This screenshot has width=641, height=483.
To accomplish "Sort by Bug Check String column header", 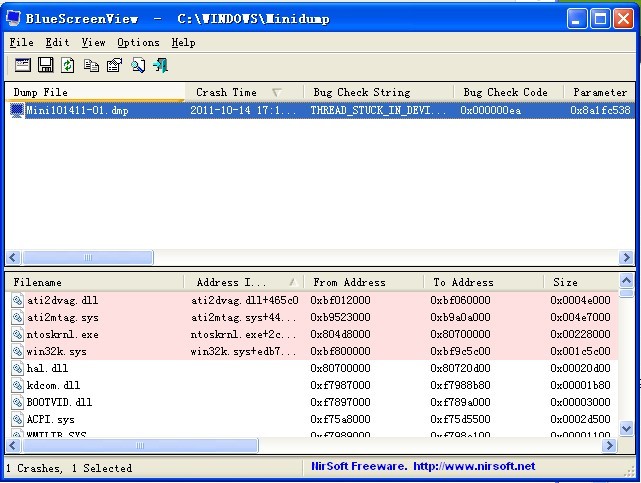I will tap(361, 92).
